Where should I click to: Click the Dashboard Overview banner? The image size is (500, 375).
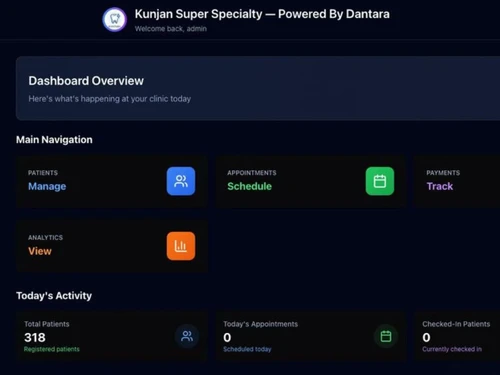pyautogui.click(x=258, y=88)
